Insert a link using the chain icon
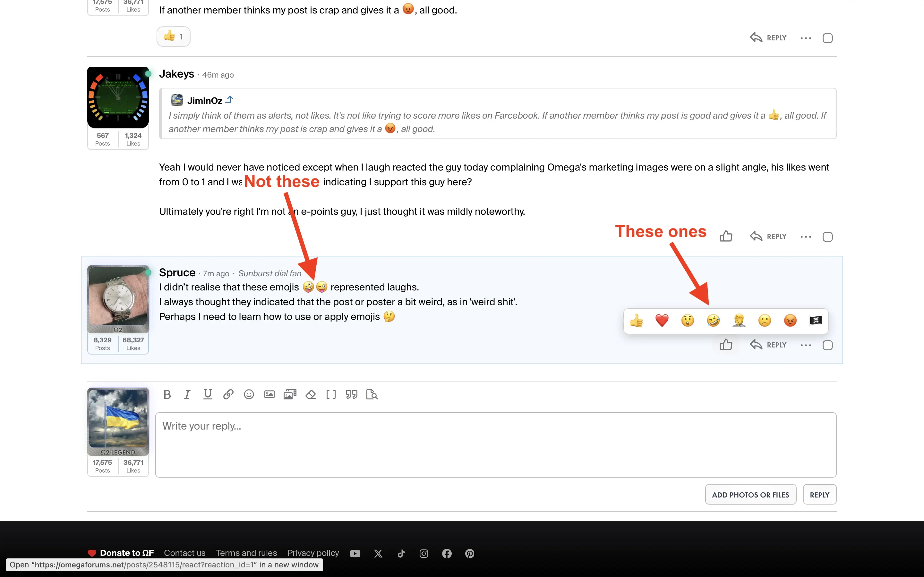924x577 pixels. click(228, 394)
